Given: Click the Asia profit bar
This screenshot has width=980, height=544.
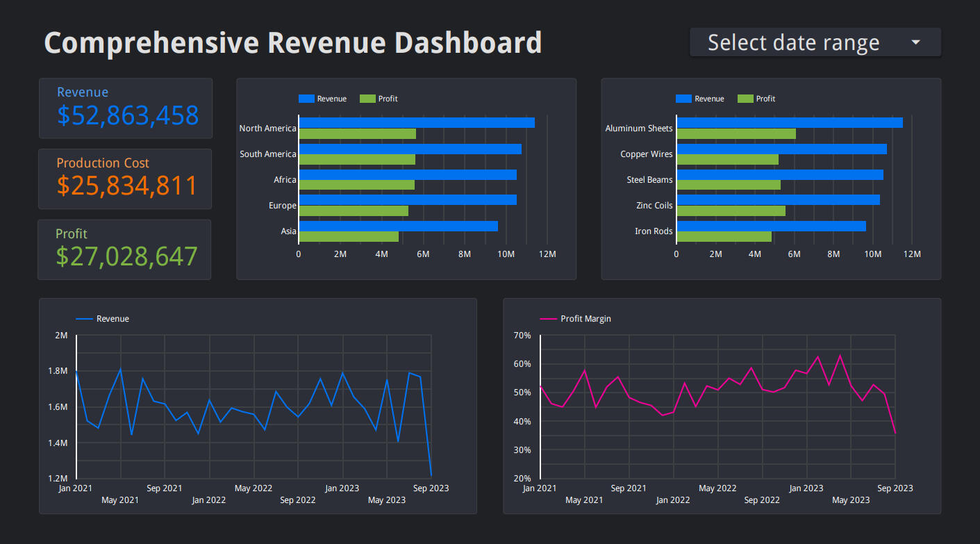Looking at the screenshot, I should (x=349, y=236).
